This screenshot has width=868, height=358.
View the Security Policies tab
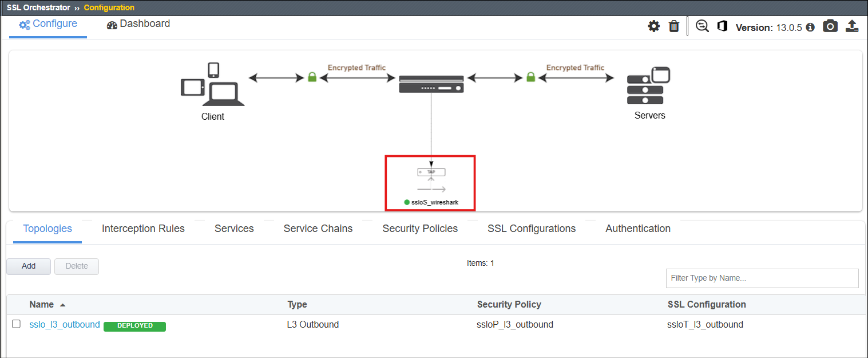[x=420, y=229]
